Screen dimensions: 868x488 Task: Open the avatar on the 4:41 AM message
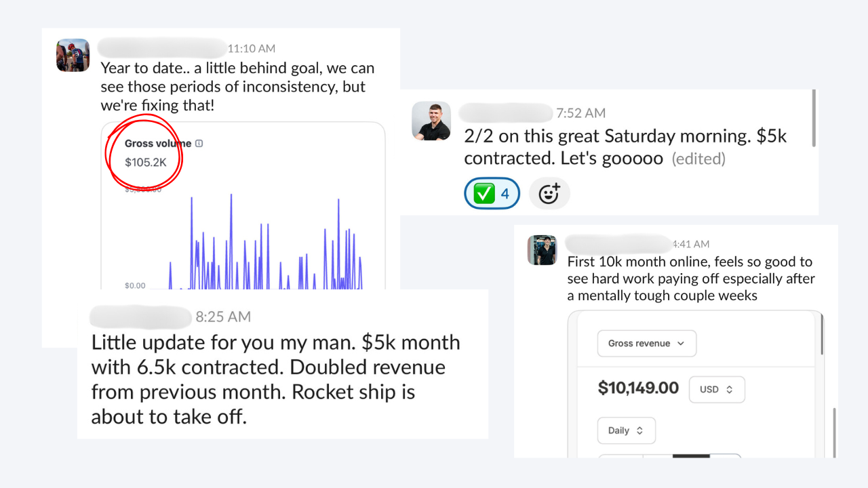pos(542,250)
